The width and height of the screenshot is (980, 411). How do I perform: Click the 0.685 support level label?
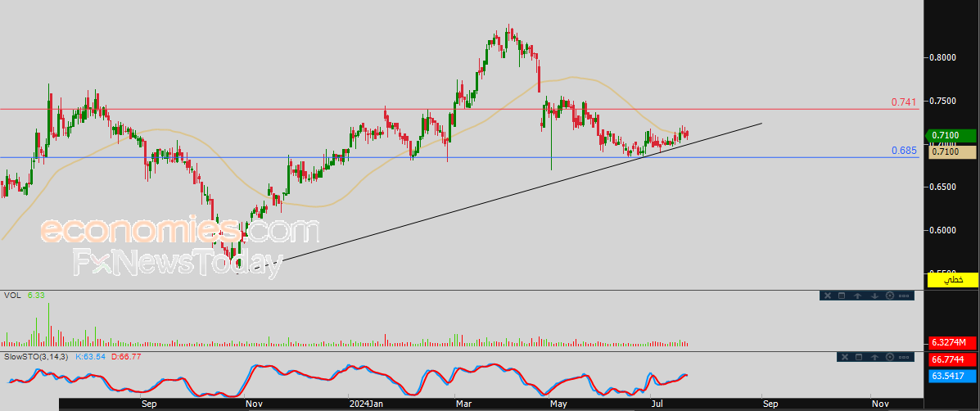tap(904, 150)
